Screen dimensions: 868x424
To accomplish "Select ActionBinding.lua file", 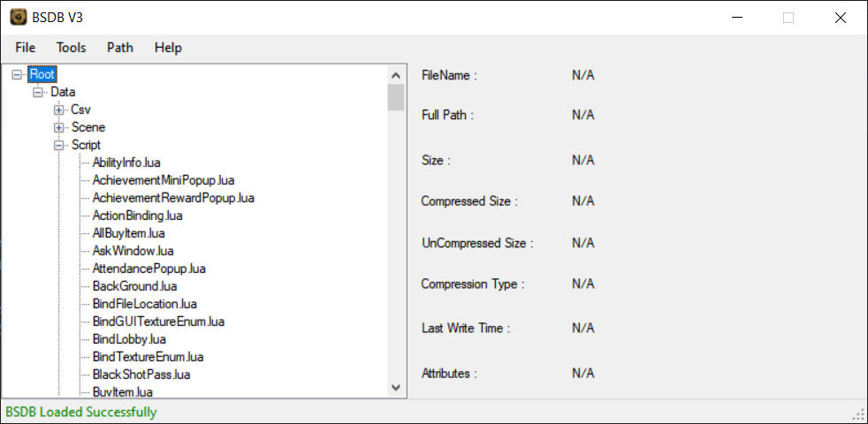I will point(137,216).
